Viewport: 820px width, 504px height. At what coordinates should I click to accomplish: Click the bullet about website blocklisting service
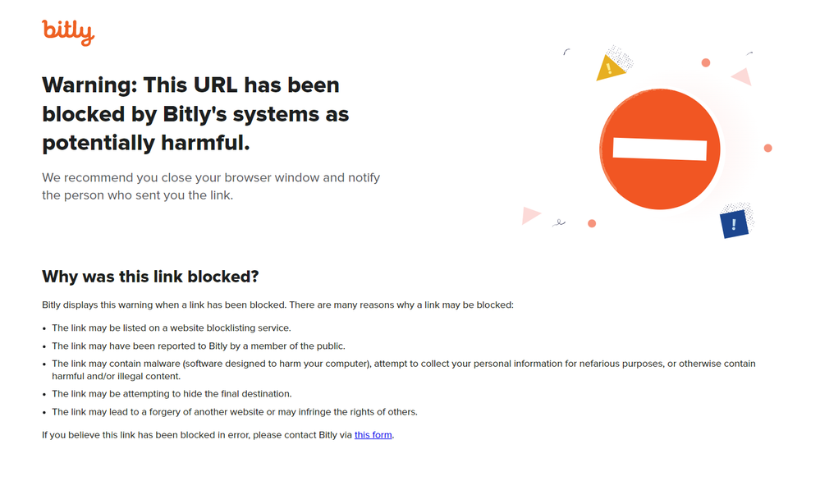[171, 328]
